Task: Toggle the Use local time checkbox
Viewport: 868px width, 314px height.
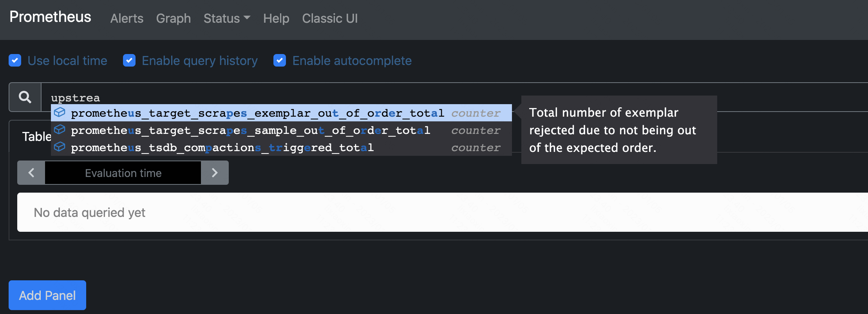Action: click(x=15, y=60)
